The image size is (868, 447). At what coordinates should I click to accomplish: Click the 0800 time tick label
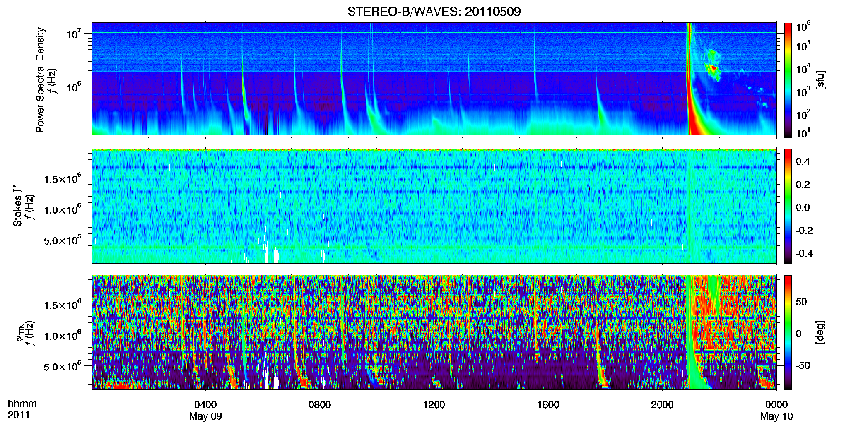[320, 405]
